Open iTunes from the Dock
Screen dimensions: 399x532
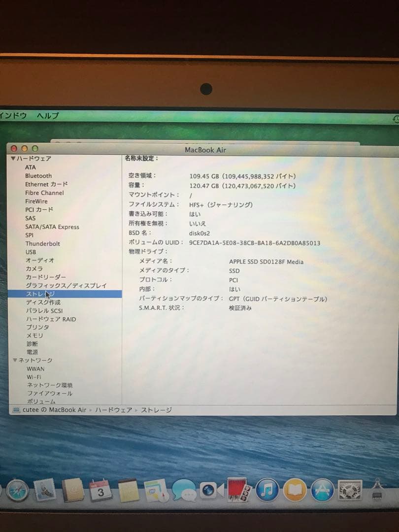click(266, 490)
